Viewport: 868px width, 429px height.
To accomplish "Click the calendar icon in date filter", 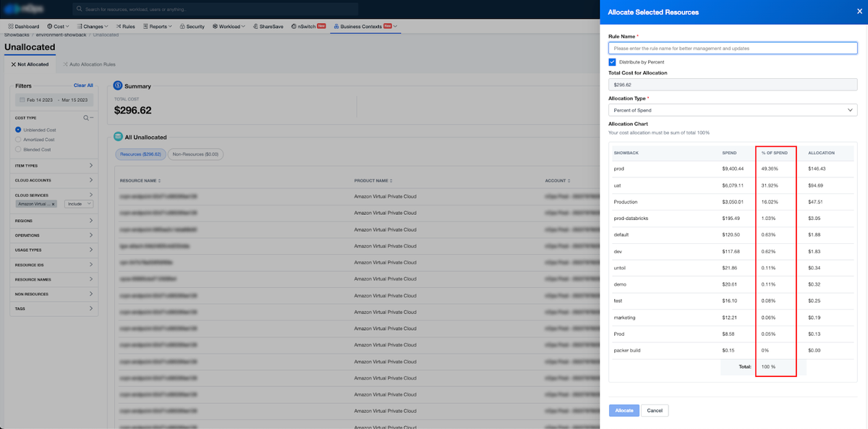I will click(x=22, y=100).
